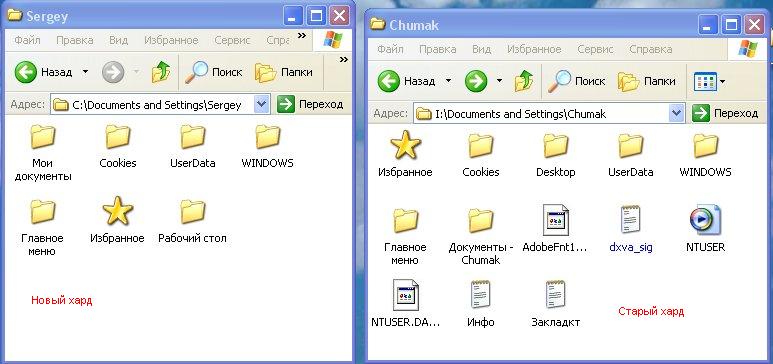Toggle Папки pane in Chumak window
The image size is (773, 364).
point(647,81)
